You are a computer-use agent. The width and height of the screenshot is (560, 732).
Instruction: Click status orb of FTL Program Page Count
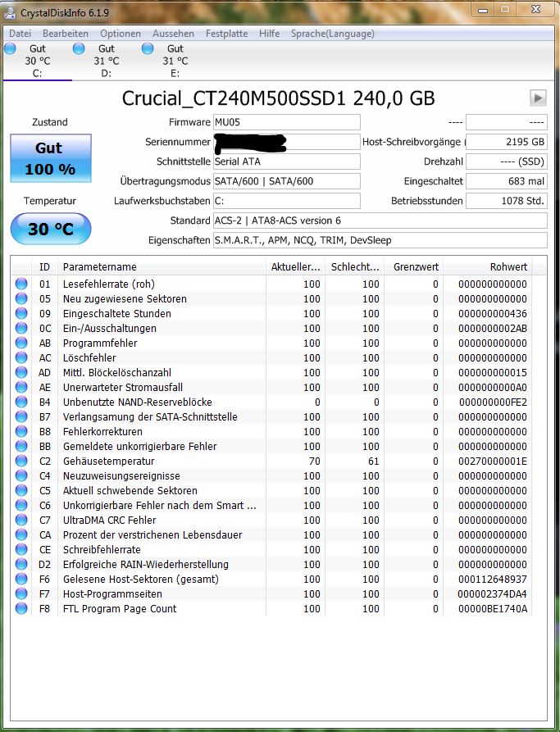click(21, 609)
